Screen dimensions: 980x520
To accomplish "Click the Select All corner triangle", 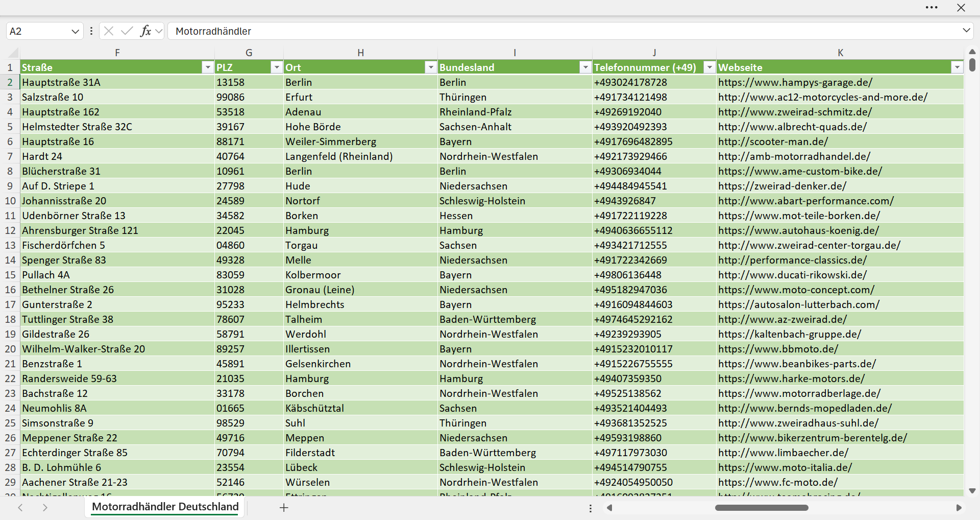I will coord(13,53).
